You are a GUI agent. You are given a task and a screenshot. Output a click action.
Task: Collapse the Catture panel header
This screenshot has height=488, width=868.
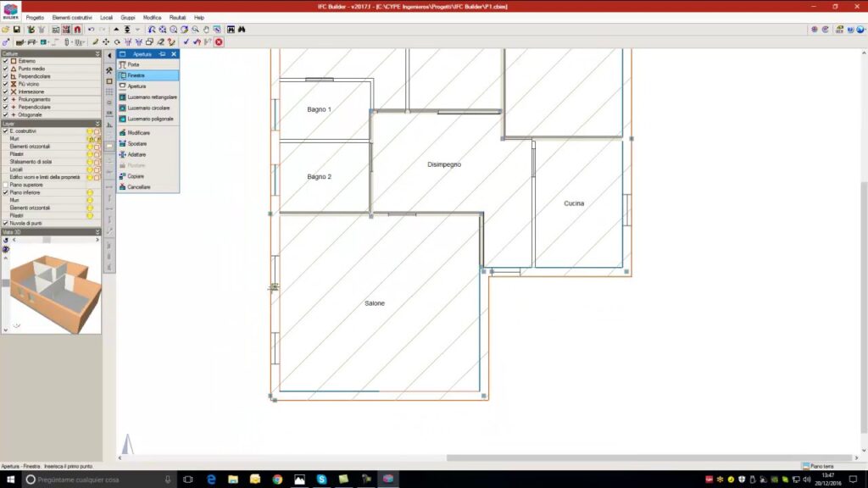(97, 53)
